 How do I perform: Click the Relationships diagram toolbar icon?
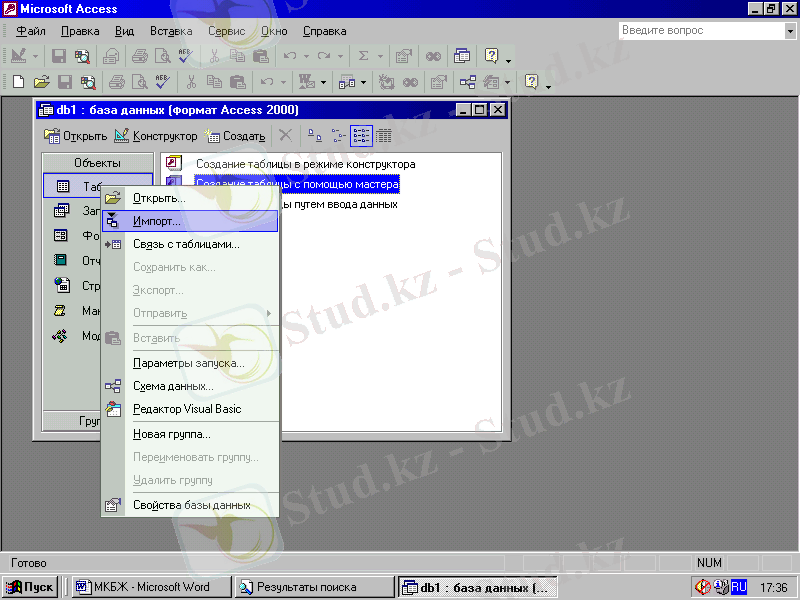click(468, 82)
